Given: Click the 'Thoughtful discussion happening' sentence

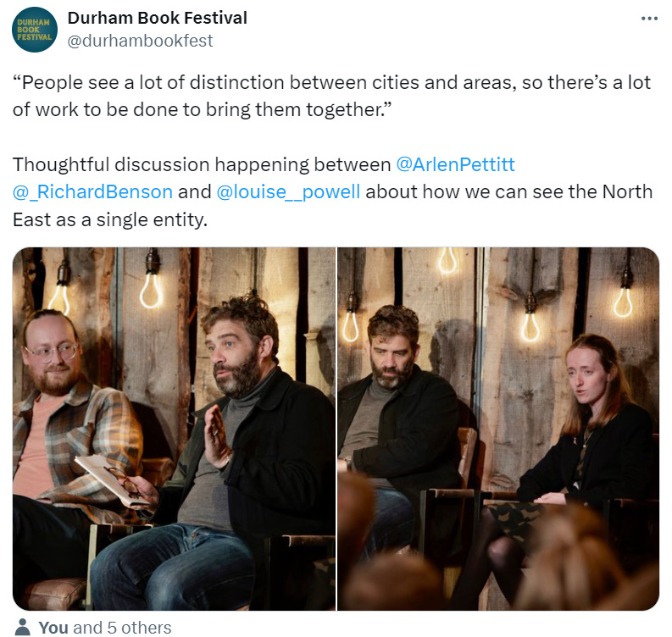Looking at the screenshot, I should (202, 164).
